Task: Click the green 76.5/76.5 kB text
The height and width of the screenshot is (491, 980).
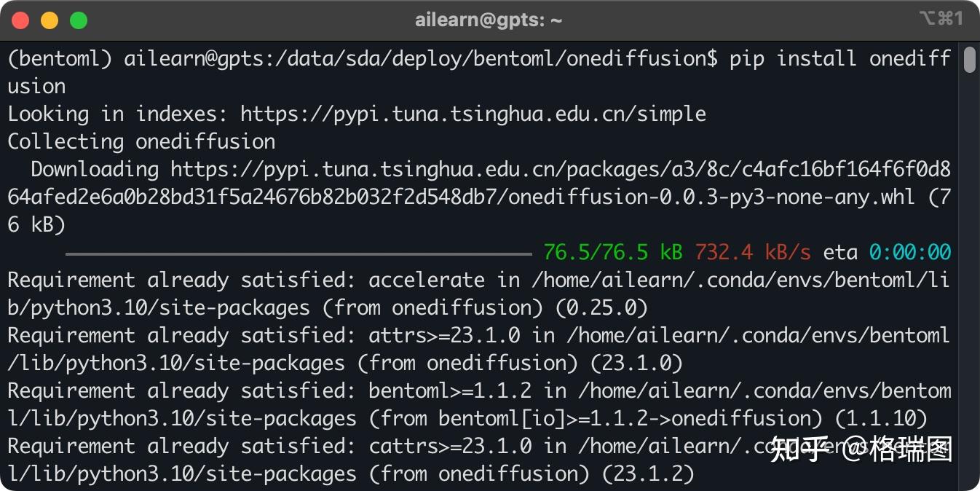Action: pos(612,253)
